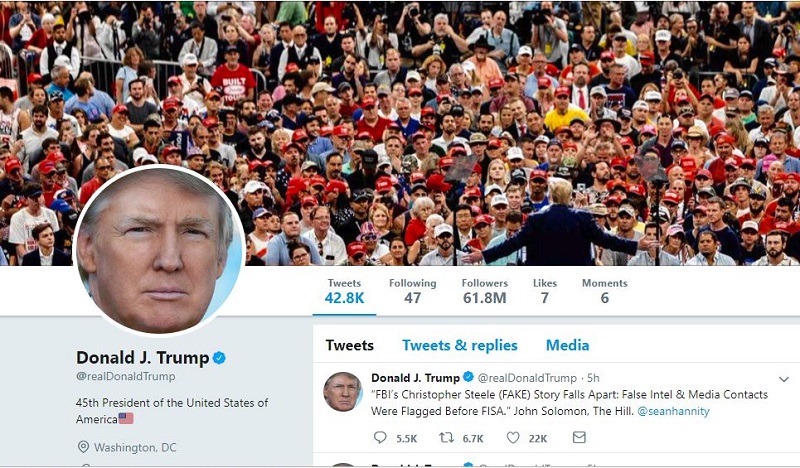
Task: Expand the tweet options chevron
Action: click(784, 379)
